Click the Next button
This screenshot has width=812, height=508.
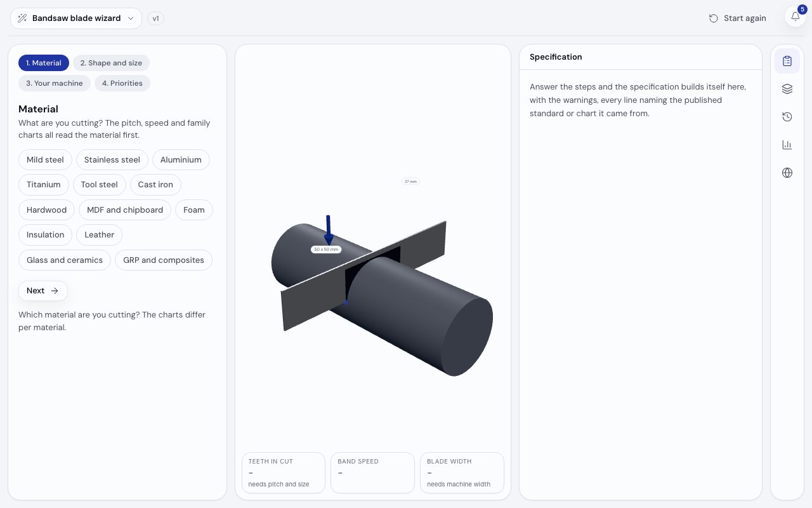(x=43, y=290)
